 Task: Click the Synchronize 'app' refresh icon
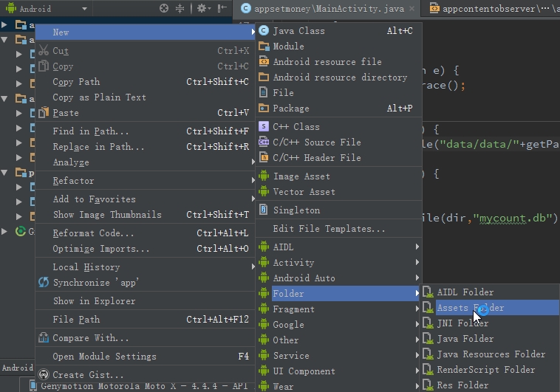point(44,283)
